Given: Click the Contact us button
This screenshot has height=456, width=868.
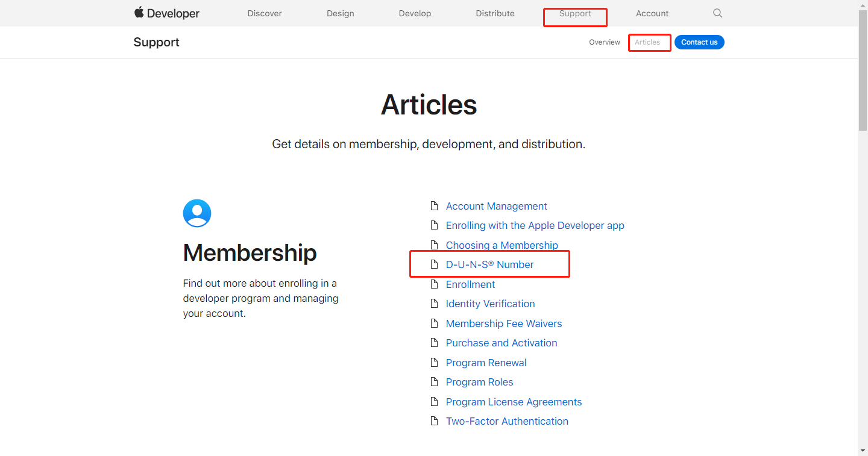Looking at the screenshot, I should click(x=699, y=42).
